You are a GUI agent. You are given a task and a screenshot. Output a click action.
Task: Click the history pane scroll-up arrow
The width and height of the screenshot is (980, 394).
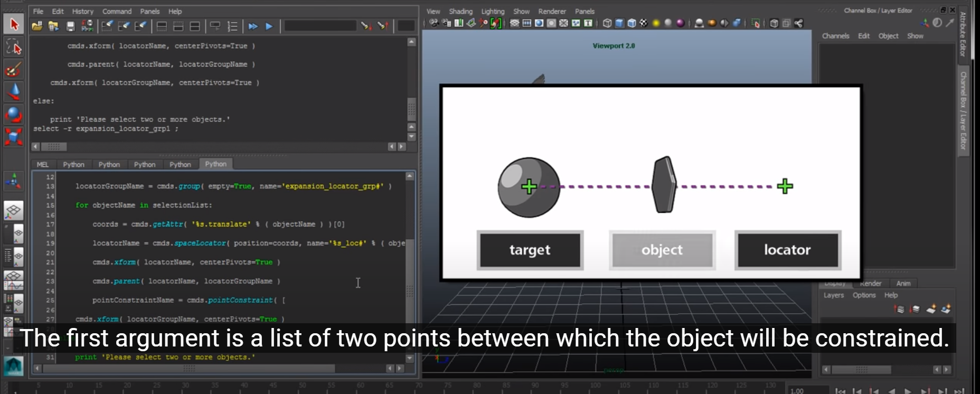(x=412, y=42)
